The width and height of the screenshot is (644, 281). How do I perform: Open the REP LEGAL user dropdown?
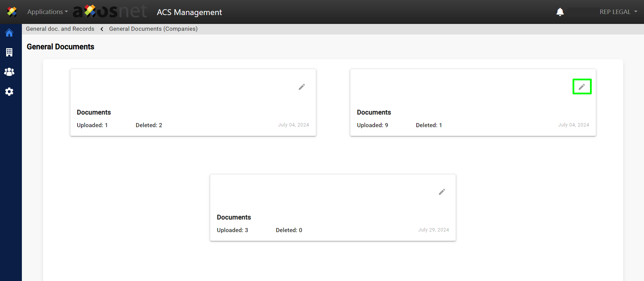[x=618, y=12]
